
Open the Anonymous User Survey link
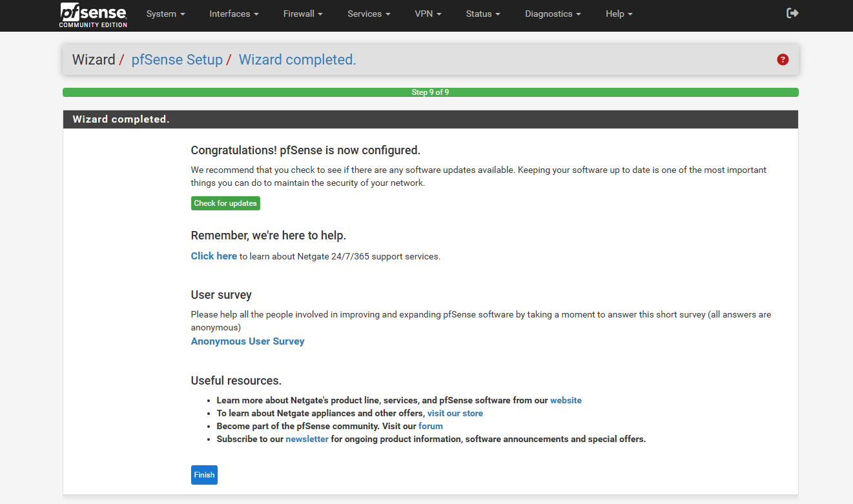(248, 341)
